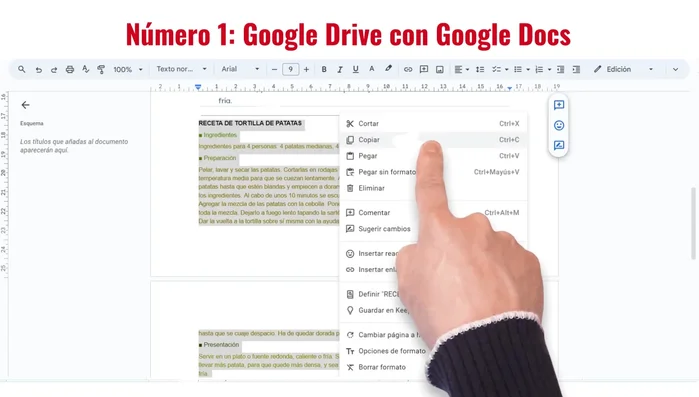The height and width of the screenshot is (397, 699).
Task: Open the 100% zoom dropdown
Action: [x=128, y=70]
